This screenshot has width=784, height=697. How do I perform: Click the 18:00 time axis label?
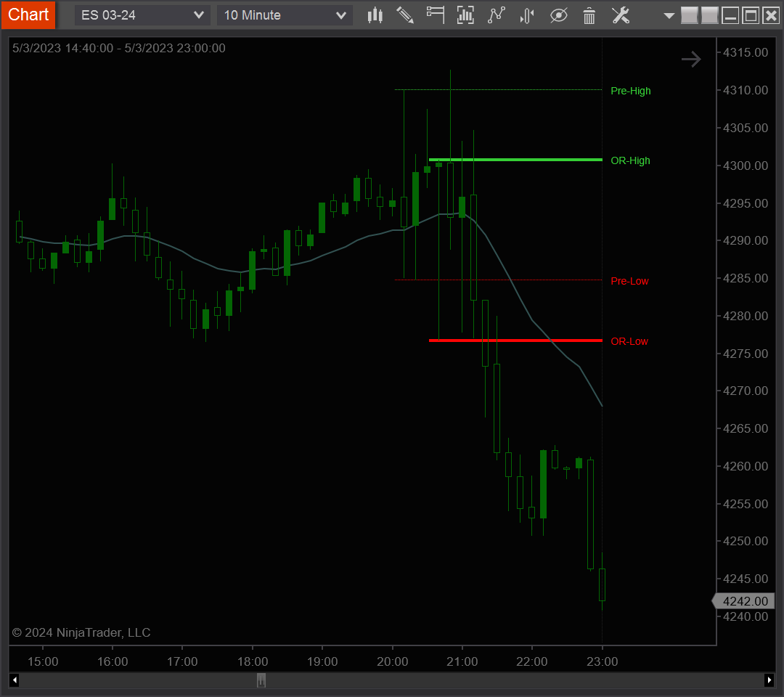click(253, 661)
